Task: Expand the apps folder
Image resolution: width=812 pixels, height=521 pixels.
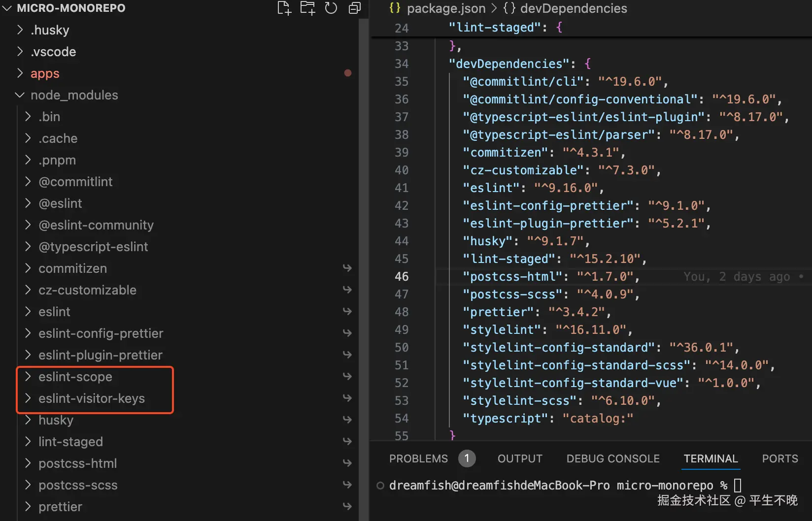Action: (x=20, y=73)
